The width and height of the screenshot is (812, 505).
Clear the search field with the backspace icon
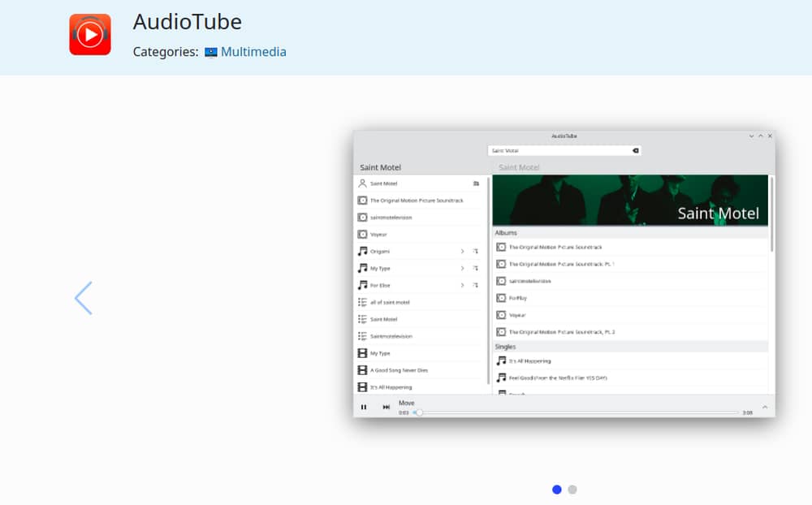(x=636, y=151)
